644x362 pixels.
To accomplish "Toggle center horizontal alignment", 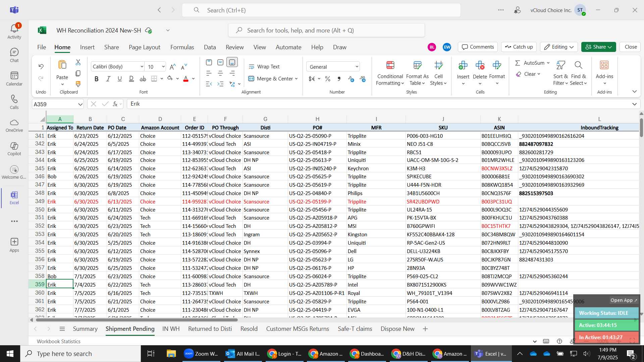I will point(220,73).
